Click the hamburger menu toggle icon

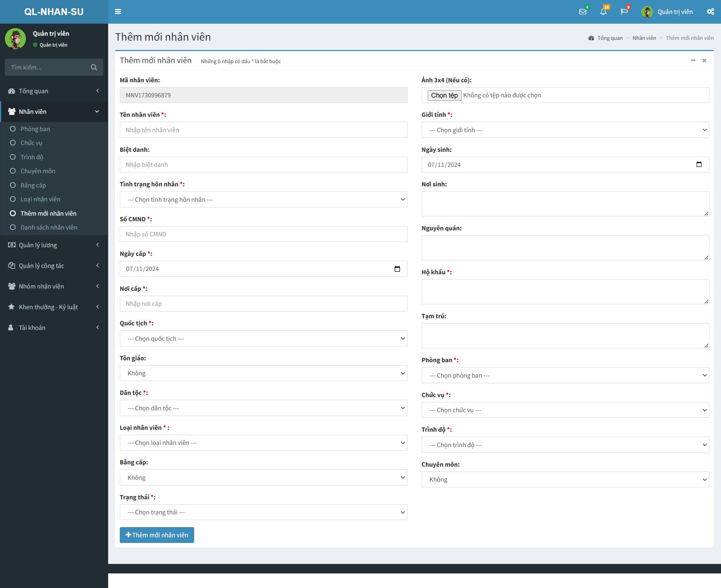click(x=118, y=11)
